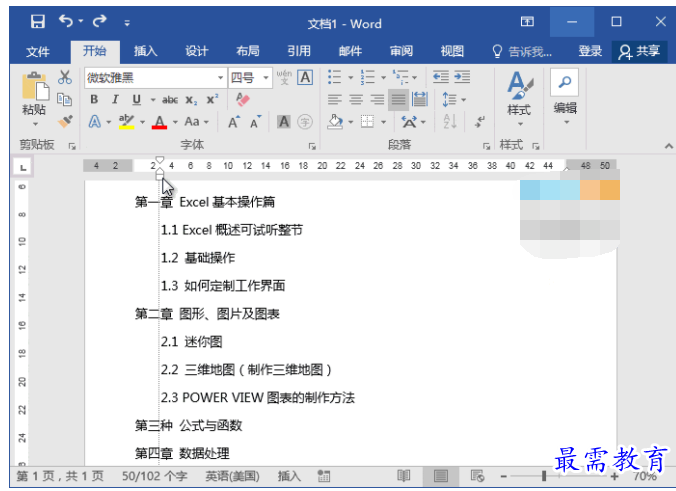
Task: Collapse the ribbon with the chevron
Action: [669, 146]
